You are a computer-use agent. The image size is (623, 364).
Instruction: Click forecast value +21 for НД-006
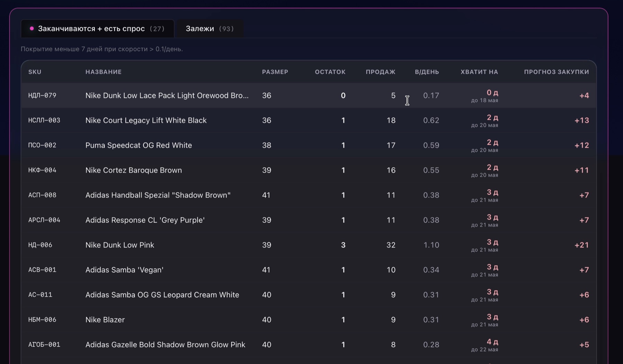tap(582, 245)
